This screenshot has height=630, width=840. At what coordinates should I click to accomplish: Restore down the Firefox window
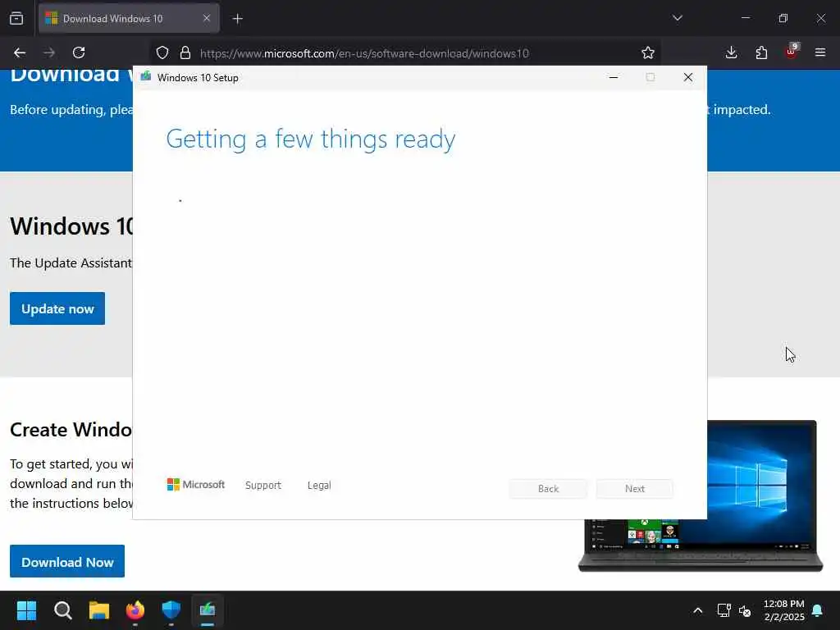point(783,18)
